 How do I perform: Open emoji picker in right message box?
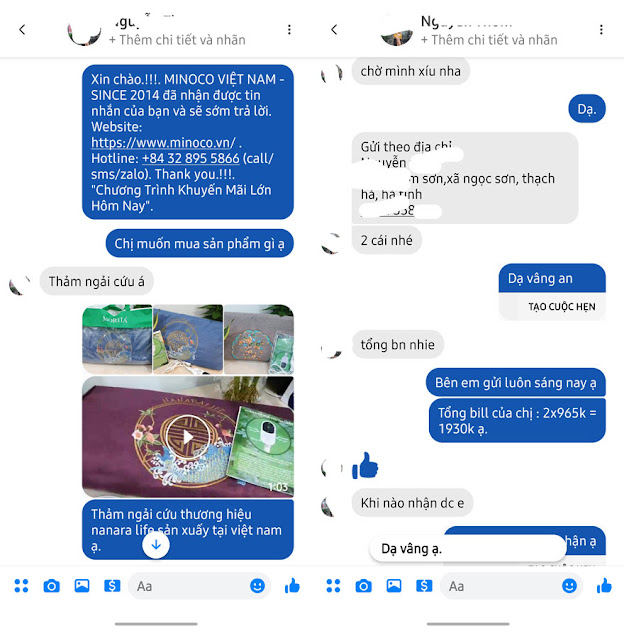click(569, 586)
